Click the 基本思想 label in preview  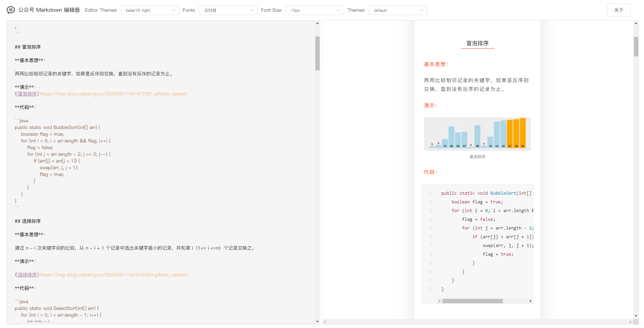coord(435,64)
